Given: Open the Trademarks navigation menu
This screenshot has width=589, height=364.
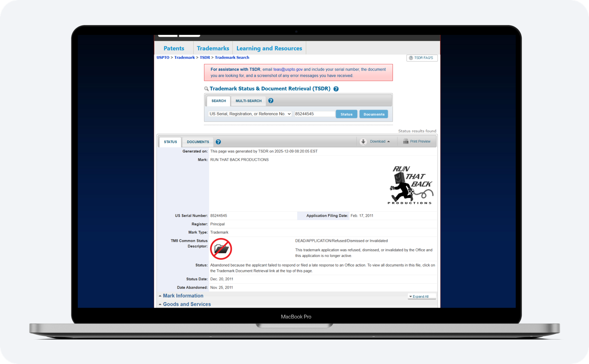Looking at the screenshot, I should [213, 48].
